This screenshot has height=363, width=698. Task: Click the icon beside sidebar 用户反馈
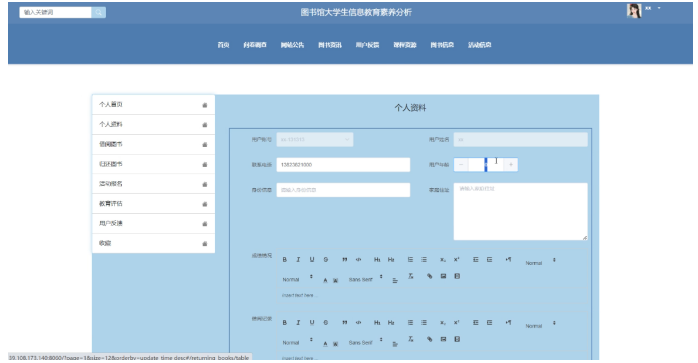205,224
